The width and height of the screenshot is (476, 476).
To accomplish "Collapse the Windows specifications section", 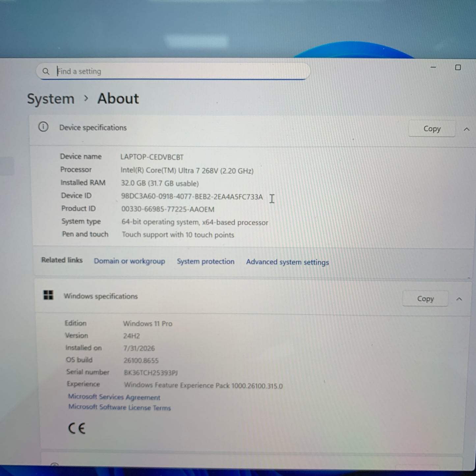I will (x=459, y=299).
